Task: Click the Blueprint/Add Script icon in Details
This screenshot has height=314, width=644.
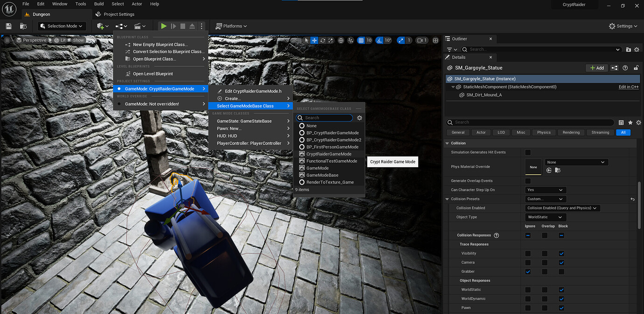Action: 615,68
